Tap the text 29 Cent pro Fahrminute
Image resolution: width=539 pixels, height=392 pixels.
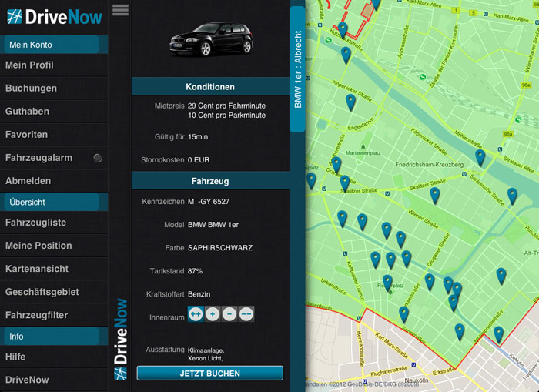[x=226, y=106]
